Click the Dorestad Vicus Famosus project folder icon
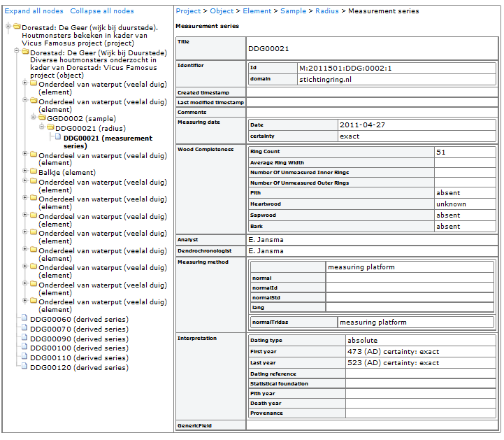This screenshot has width=504, height=440. click(x=17, y=27)
